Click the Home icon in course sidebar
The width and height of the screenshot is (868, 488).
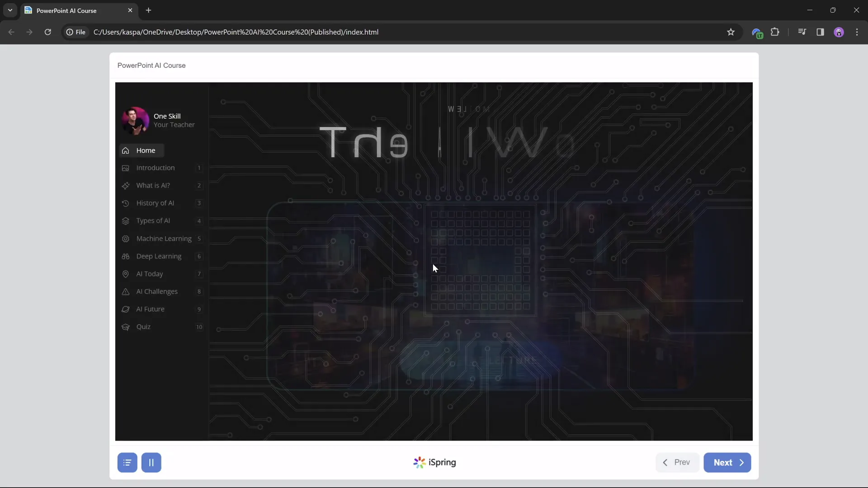click(126, 150)
